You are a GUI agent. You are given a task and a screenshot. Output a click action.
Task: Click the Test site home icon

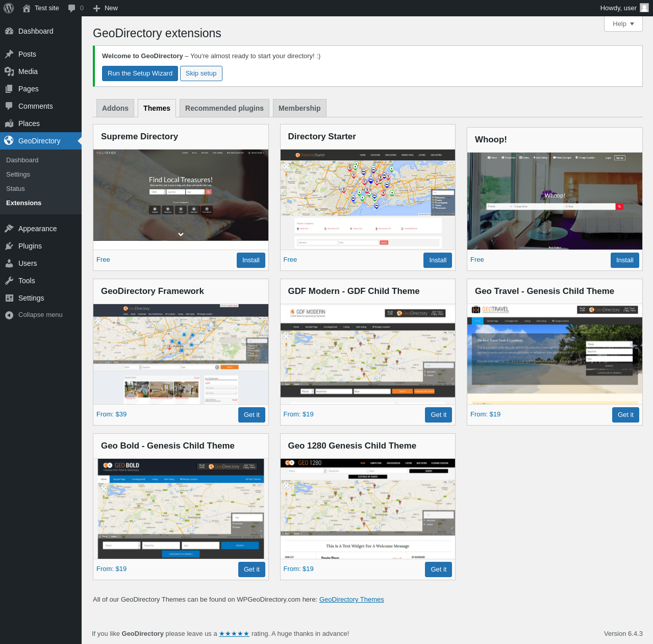pos(27,8)
